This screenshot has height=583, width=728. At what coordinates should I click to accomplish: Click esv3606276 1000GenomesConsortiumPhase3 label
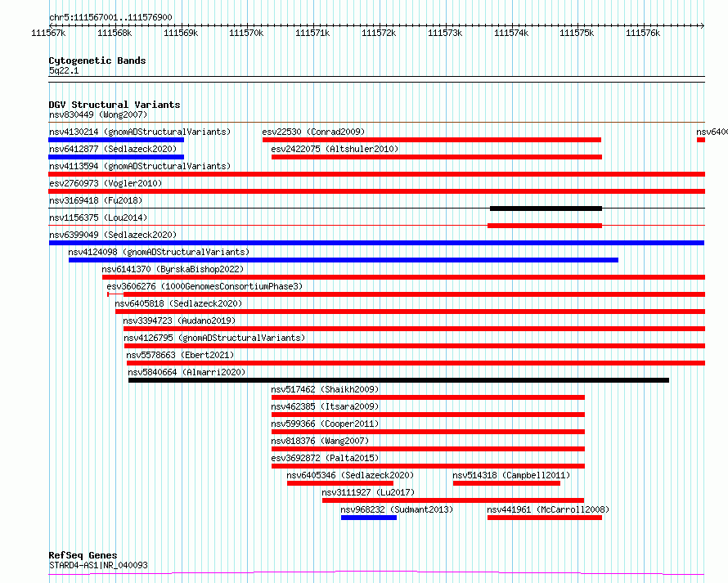pos(204,286)
